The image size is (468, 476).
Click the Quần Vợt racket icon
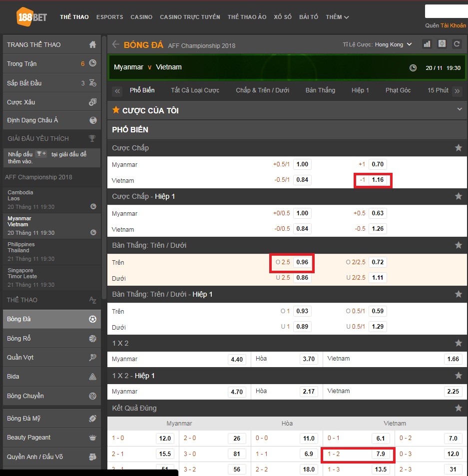tap(92, 357)
